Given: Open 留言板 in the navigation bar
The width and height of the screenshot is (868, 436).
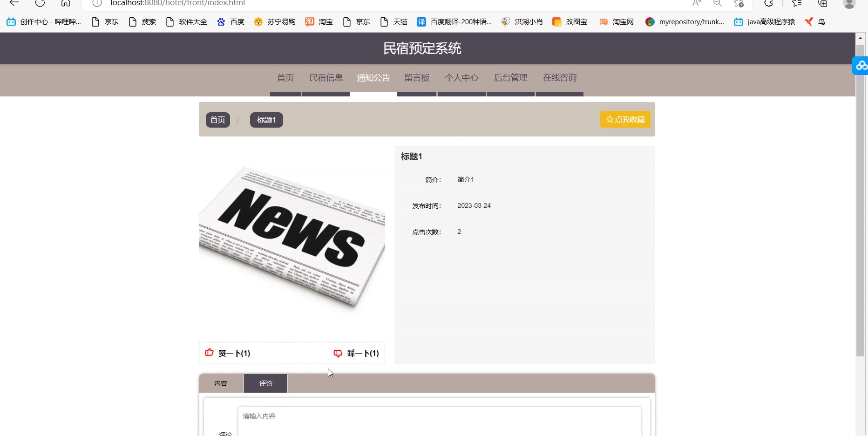Looking at the screenshot, I should 417,78.
